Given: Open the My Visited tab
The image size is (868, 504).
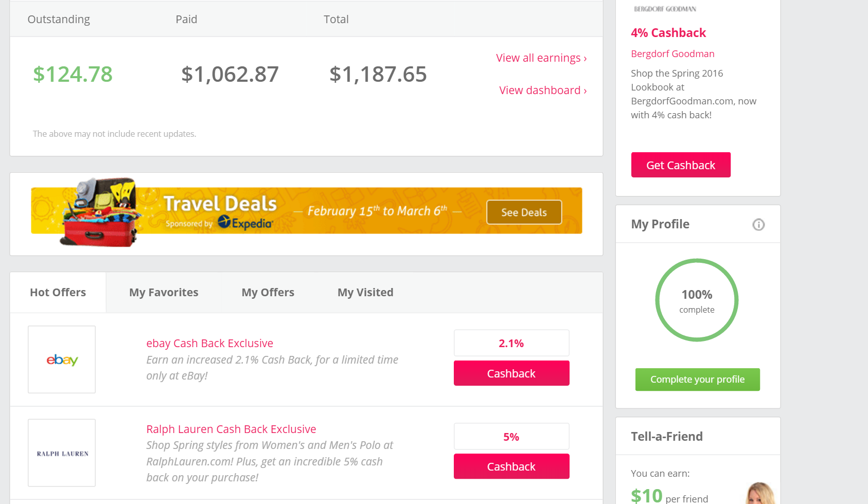Looking at the screenshot, I should pyautogui.click(x=365, y=293).
